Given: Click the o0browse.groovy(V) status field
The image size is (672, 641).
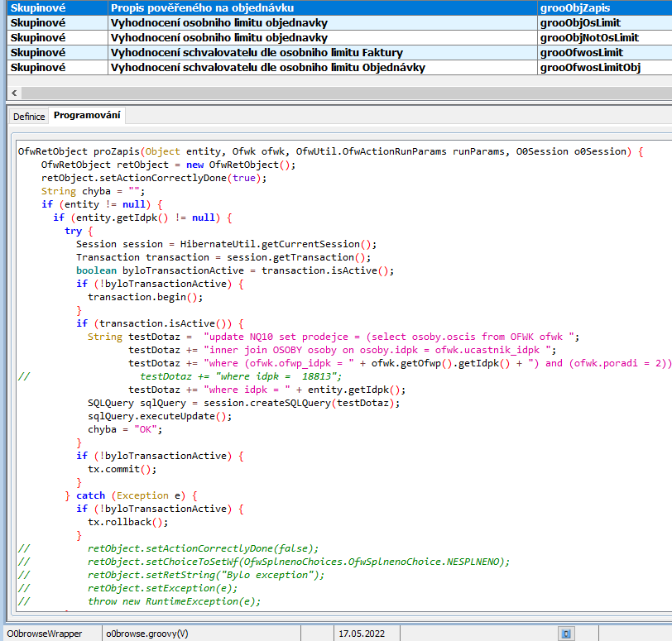Looking at the screenshot, I should (x=146, y=634).
